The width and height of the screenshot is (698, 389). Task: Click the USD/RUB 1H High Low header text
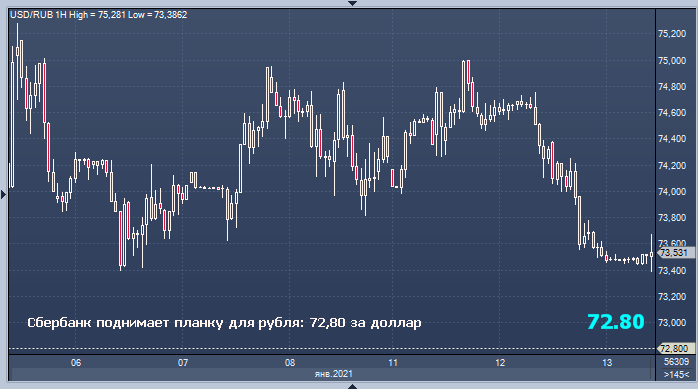click(x=98, y=15)
